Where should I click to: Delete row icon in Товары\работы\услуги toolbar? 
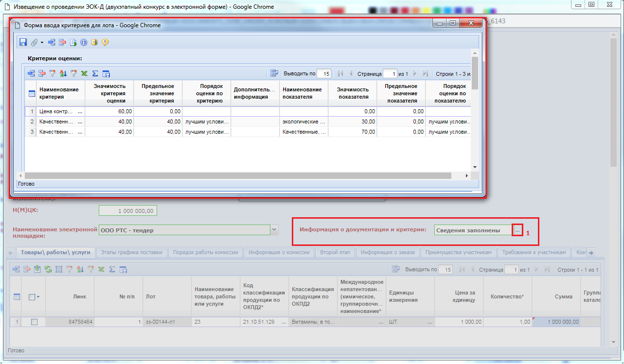[27, 269]
